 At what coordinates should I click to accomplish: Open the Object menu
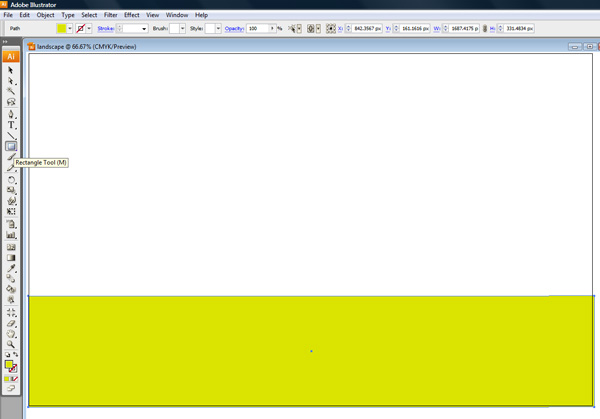click(x=46, y=15)
